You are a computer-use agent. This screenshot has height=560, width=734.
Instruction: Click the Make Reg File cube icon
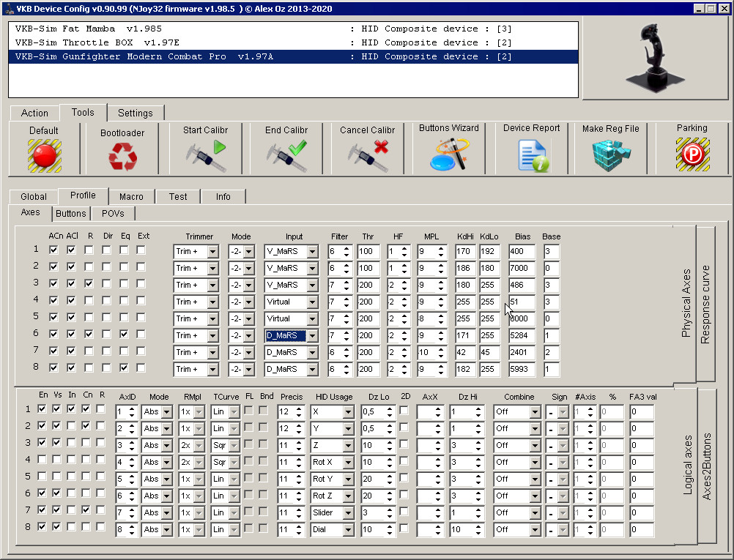[611, 155]
